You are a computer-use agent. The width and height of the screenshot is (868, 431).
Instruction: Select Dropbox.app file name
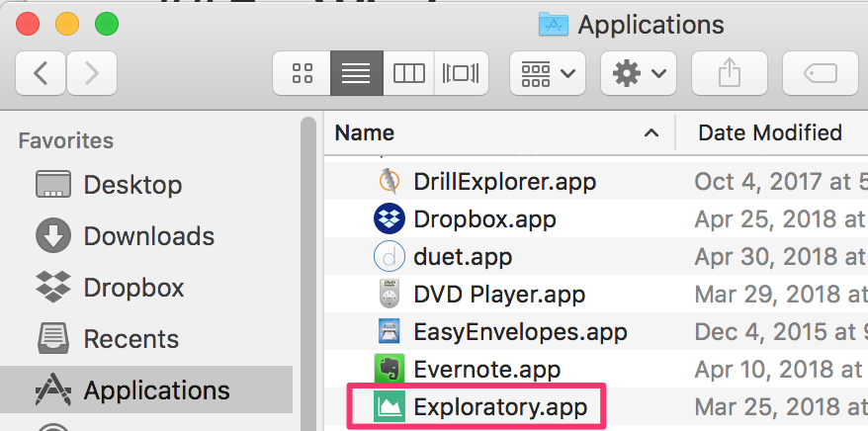(484, 219)
